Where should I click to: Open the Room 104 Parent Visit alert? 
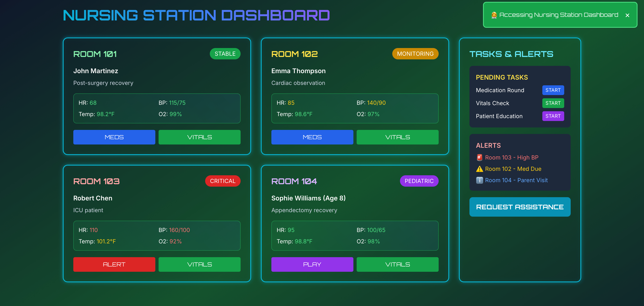pos(516,180)
